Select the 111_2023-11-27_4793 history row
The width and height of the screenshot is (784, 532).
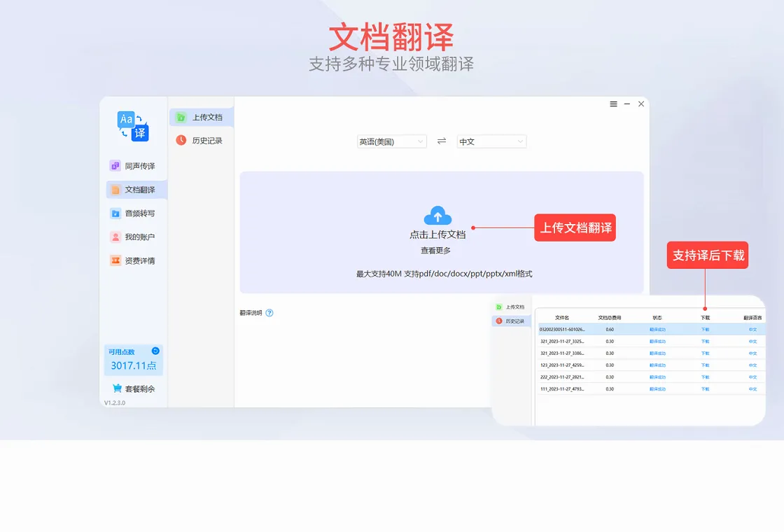click(652, 389)
